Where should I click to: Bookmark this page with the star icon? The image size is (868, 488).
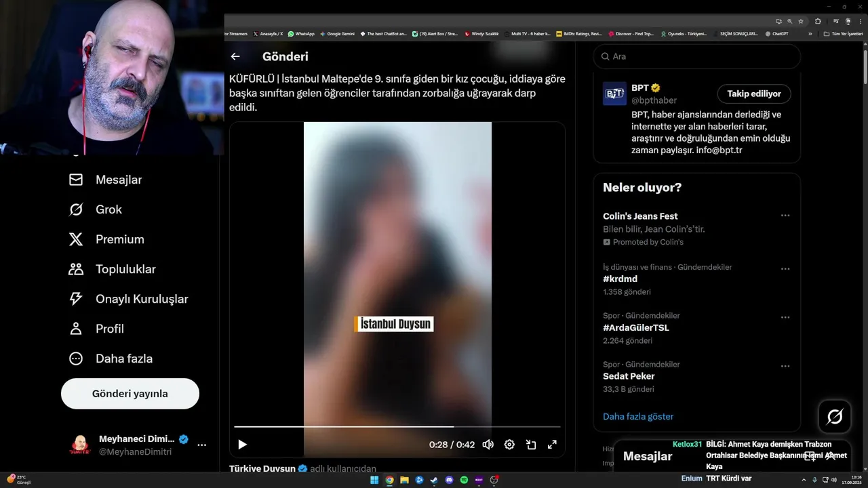801,21
